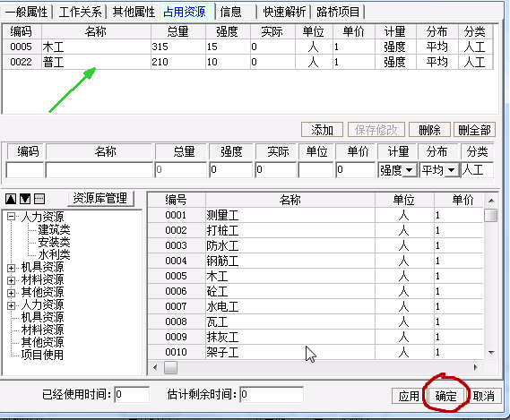Click the horizontal scrollbar thumb of resource list
This screenshot has height=420, width=510.
coord(170,368)
